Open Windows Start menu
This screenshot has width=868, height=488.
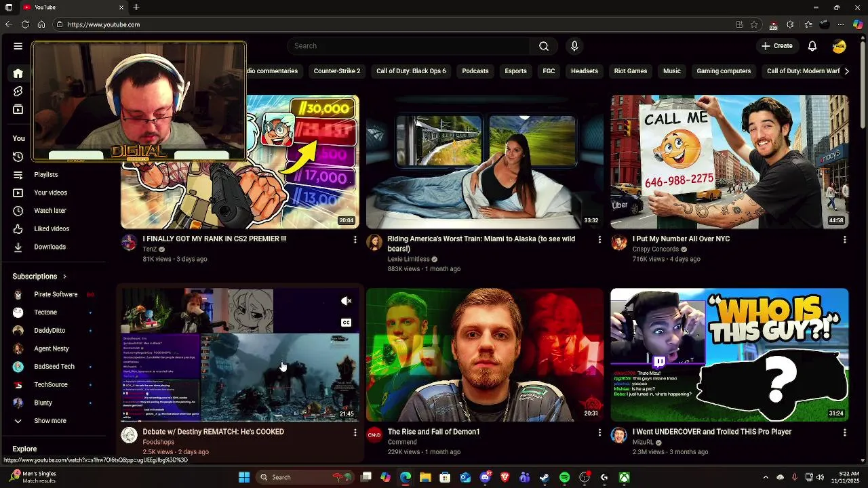tap(244, 477)
